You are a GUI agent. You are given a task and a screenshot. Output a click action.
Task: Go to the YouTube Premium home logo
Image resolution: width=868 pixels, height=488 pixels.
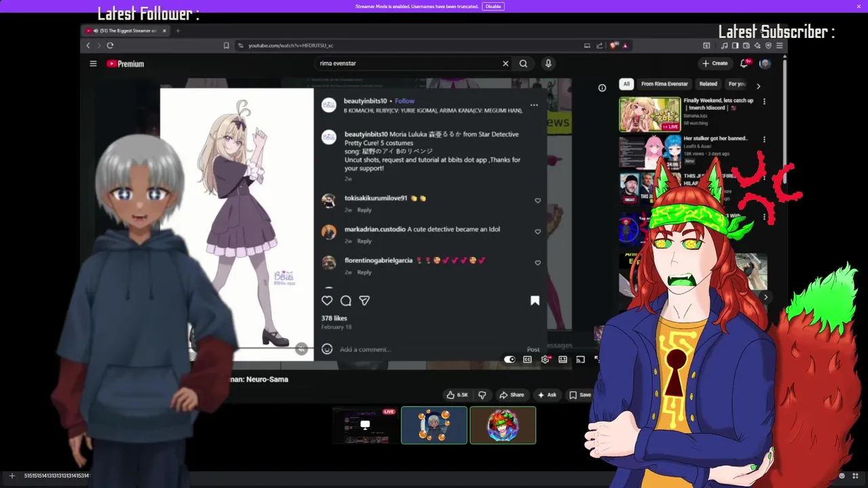[x=125, y=64]
